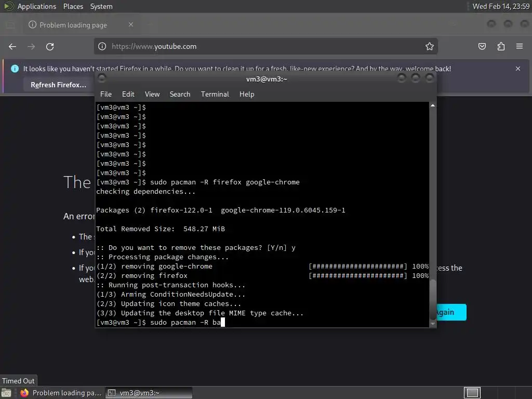Click 'Packages (2) firefox-122.0-1' line
The image size is (532, 399).
(x=221, y=210)
